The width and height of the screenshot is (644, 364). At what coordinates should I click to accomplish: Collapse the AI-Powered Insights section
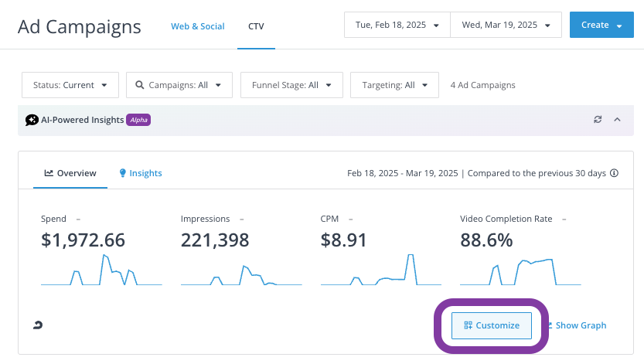pyautogui.click(x=617, y=120)
